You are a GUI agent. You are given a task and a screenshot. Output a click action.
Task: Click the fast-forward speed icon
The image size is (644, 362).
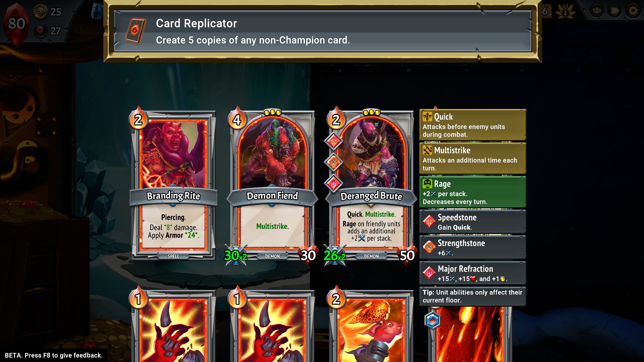coord(615,11)
